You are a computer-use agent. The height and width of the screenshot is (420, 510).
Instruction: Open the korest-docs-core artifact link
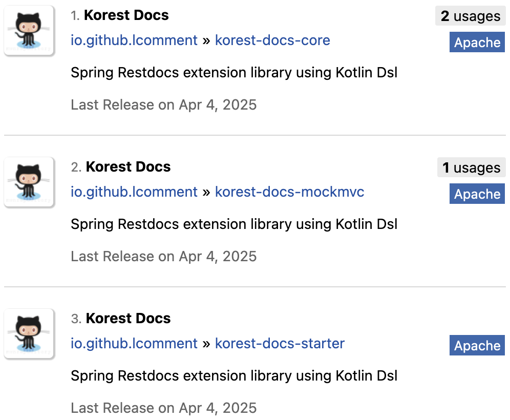tap(272, 40)
